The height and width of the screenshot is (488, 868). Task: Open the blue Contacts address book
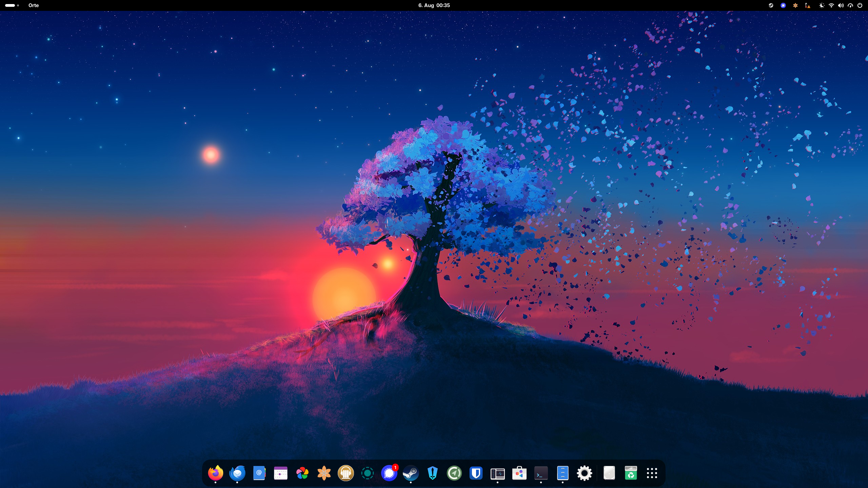click(x=259, y=473)
